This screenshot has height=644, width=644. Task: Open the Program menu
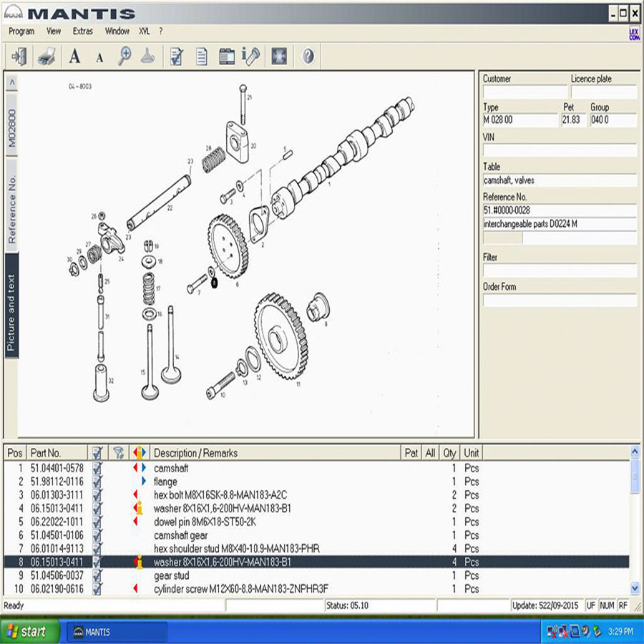[21, 31]
